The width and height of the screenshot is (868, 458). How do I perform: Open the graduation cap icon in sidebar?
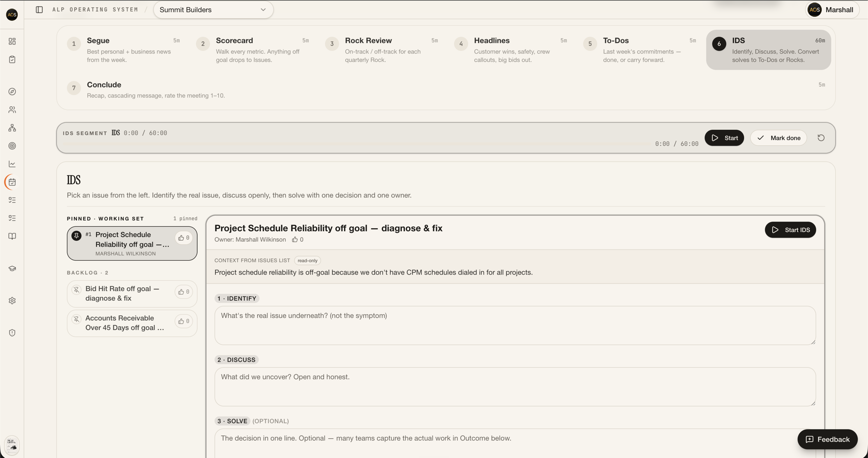[12, 268]
